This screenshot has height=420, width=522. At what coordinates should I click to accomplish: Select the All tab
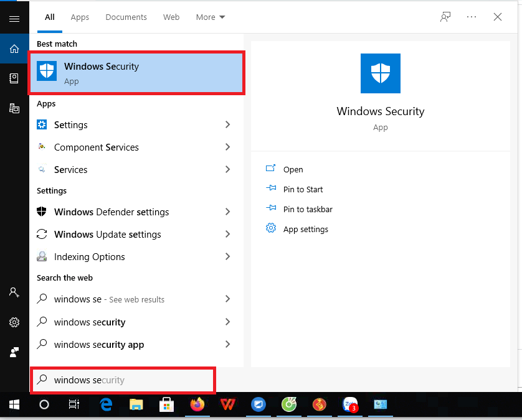click(50, 17)
